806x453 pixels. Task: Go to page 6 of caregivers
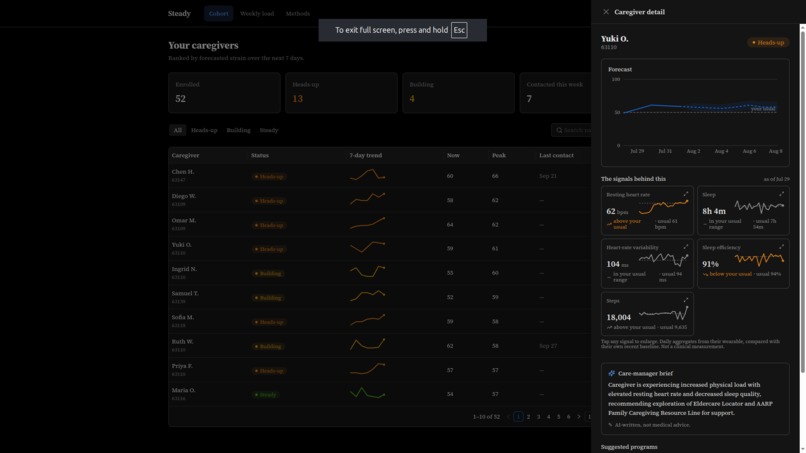coord(569,416)
